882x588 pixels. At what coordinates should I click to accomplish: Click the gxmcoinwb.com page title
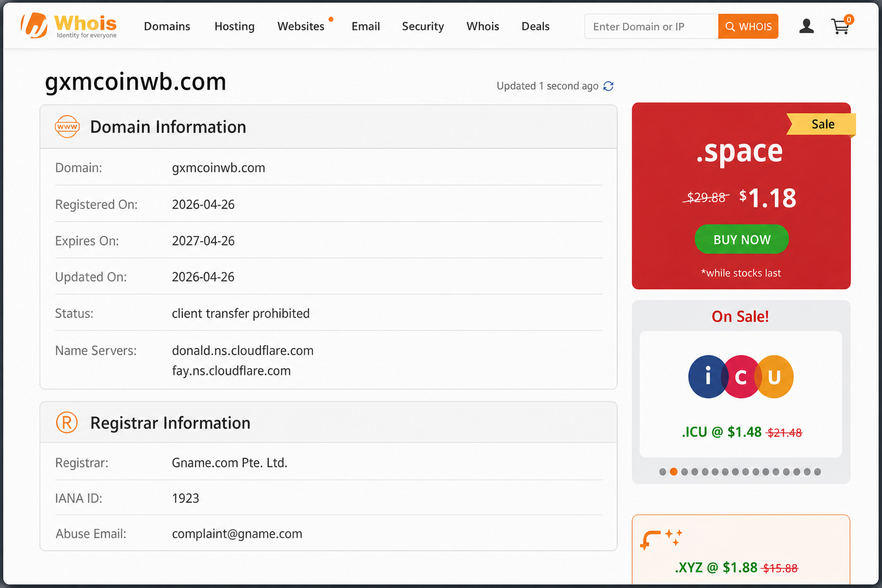coord(136,82)
